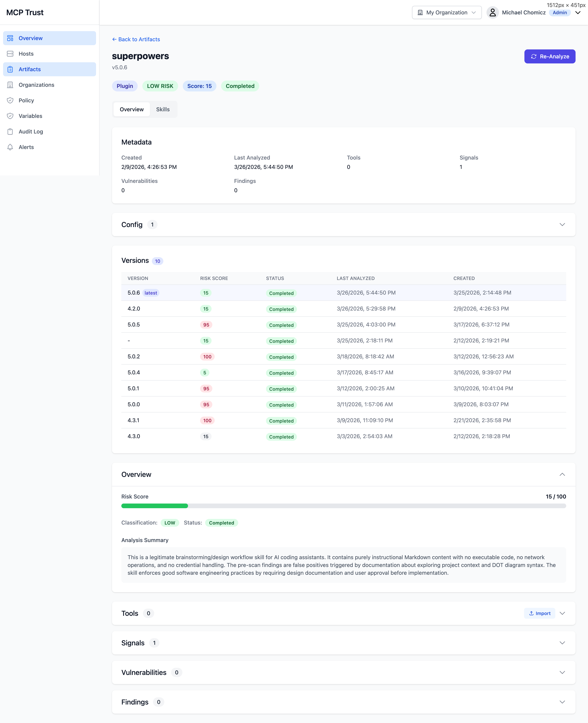
Task: Click the Variables shield icon
Action: (x=10, y=116)
